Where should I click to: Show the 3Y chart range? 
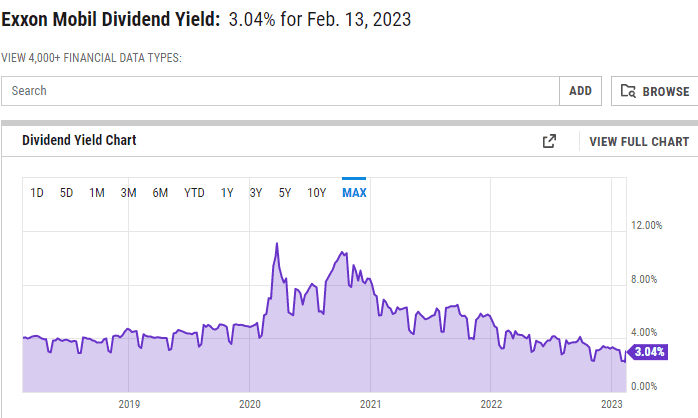click(x=256, y=193)
